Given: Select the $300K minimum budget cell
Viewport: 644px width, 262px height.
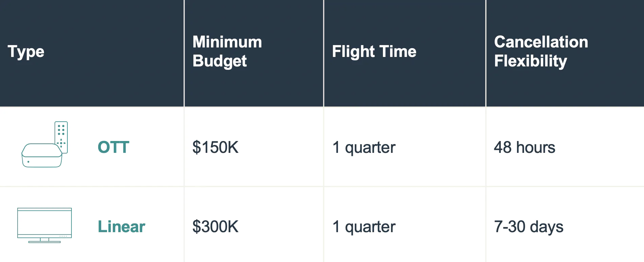Looking at the screenshot, I should pyautogui.click(x=215, y=227).
